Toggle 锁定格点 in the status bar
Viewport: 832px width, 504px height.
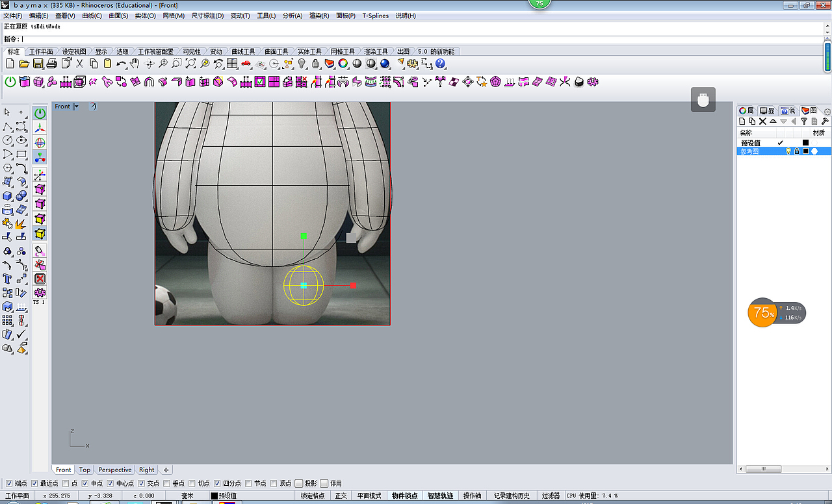point(313,496)
